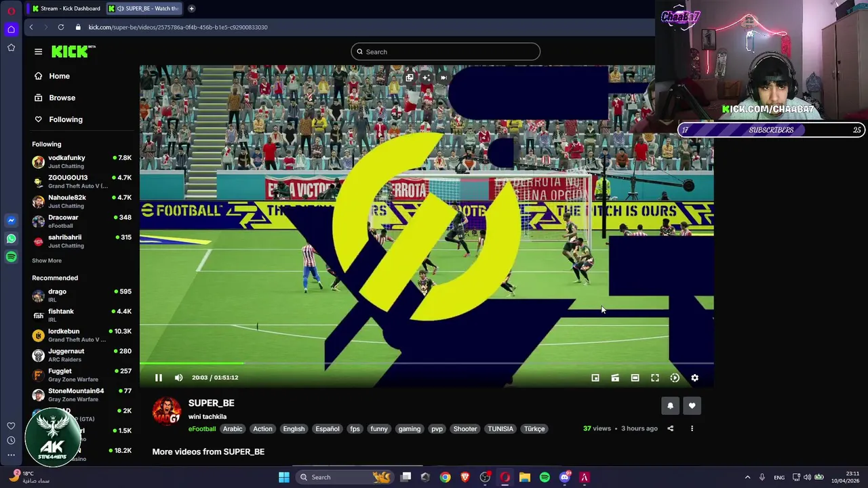Open Dracowar channel
The height and width of the screenshot is (488, 868).
81,221
